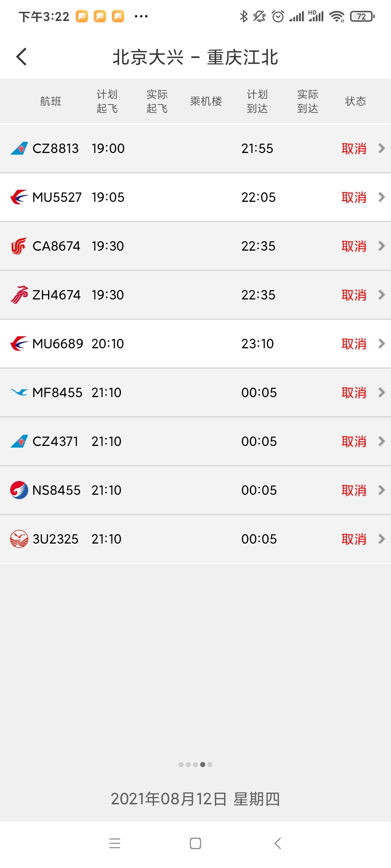The height and width of the screenshot is (868, 391).
Task: Select the last page indicator dot
Action: (210, 765)
